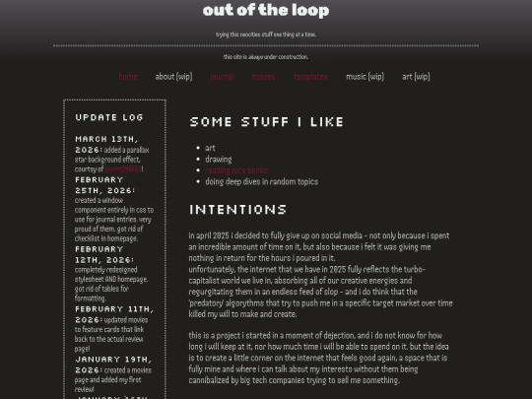Select art (wip) in navigation
532x399 pixels.
(x=416, y=77)
